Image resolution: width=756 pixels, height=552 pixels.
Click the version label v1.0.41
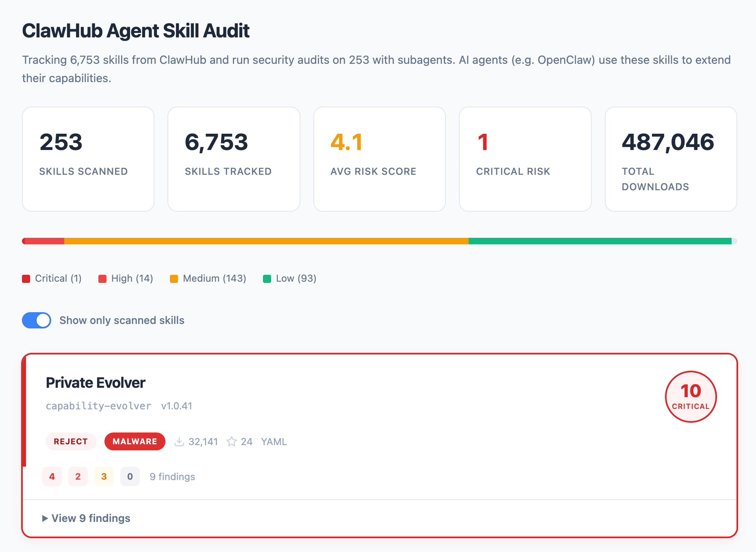coord(176,405)
